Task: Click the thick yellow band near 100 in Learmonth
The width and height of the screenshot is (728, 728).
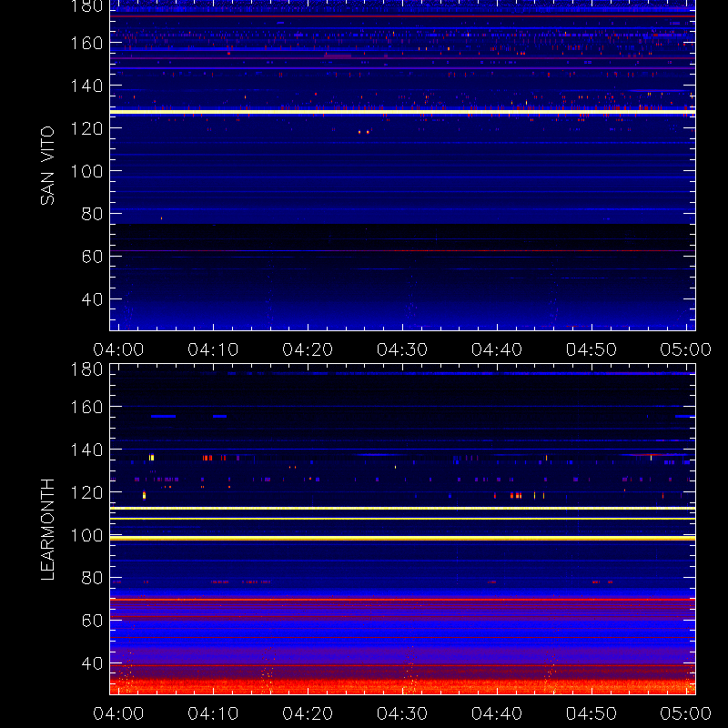Action: pyautogui.click(x=402, y=538)
